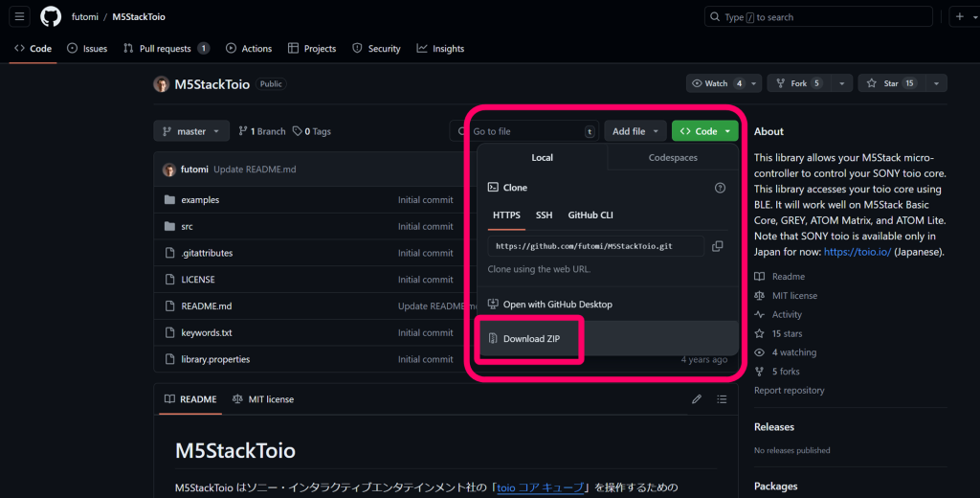Image resolution: width=980 pixels, height=498 pixels.
Task: Expand the Add file dropdown
Action: click(x=635, y=131)
